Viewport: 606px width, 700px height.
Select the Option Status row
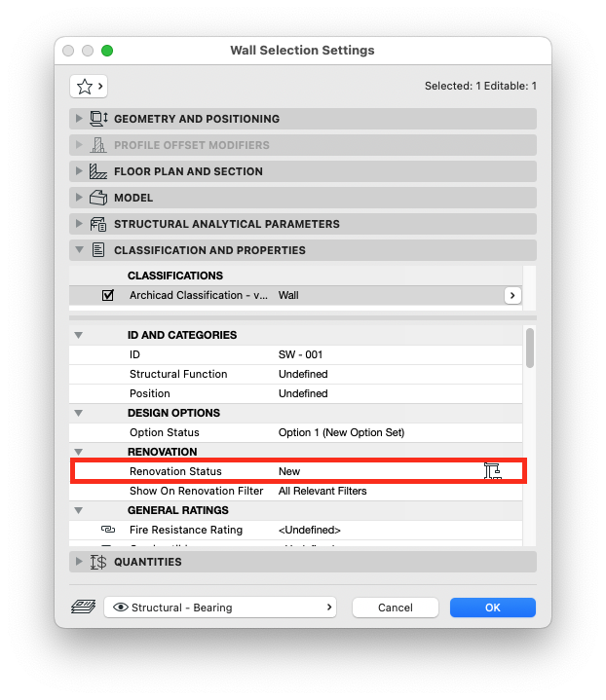(295, 432)
